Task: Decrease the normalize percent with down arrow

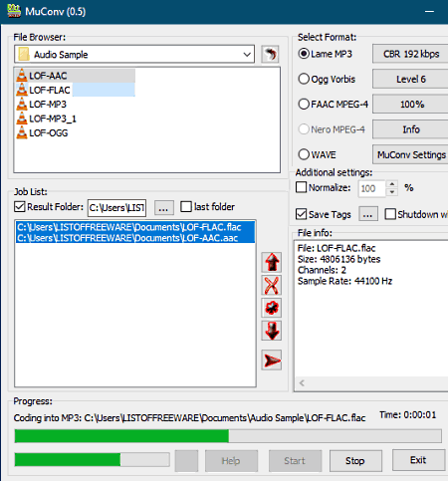Action: pos(392,192)
